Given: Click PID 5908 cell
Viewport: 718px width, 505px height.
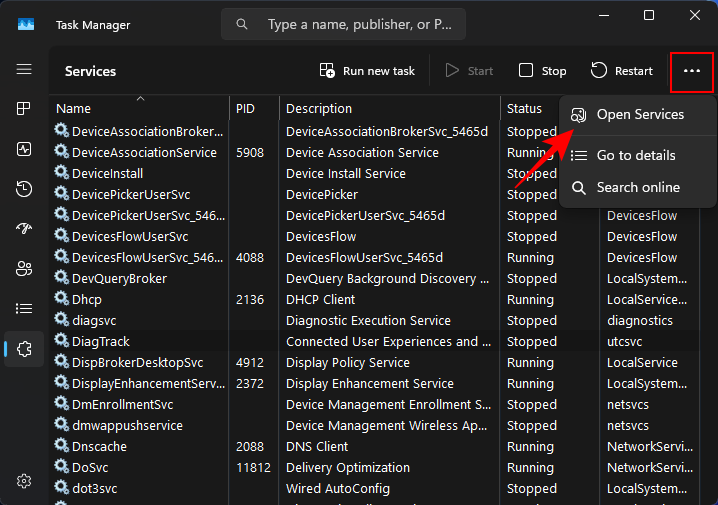Looking at the screenshot, I should [250, 152].
